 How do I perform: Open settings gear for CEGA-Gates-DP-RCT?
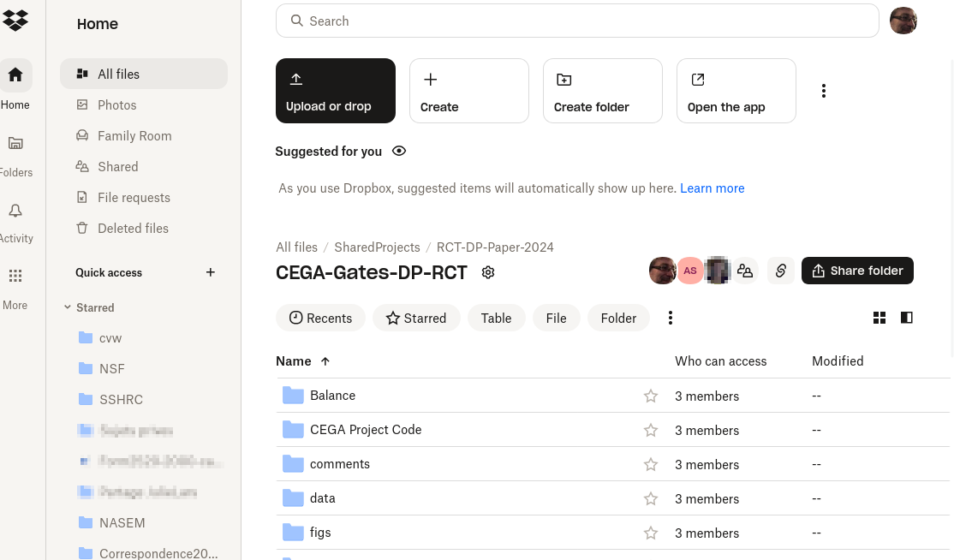point(488,271)
